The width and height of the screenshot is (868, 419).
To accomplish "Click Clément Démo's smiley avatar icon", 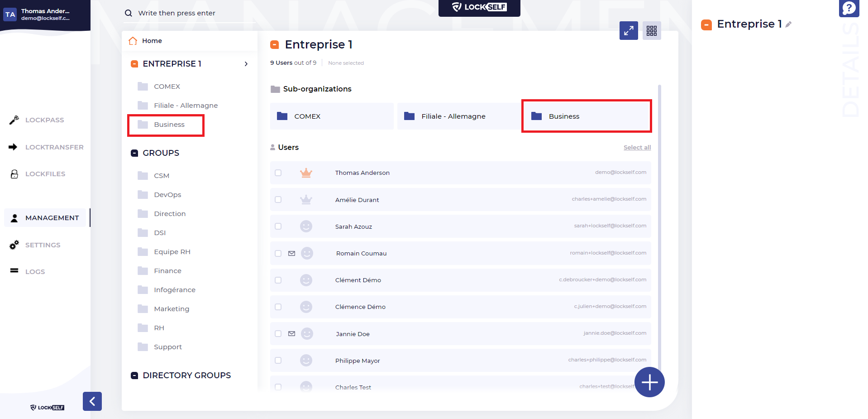I will tap(306, 280).
